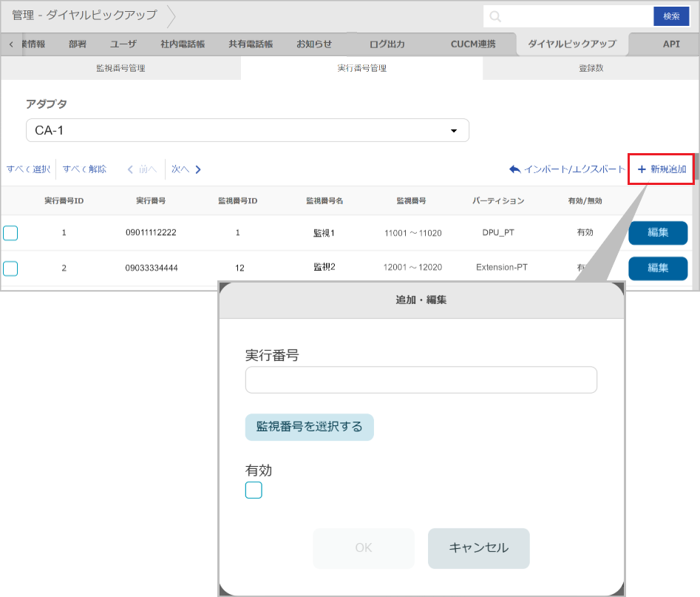Switch to the 監視番号管理 tab
Image resolution: width=700 pixels, height=597 pixels.
[120, 68]
